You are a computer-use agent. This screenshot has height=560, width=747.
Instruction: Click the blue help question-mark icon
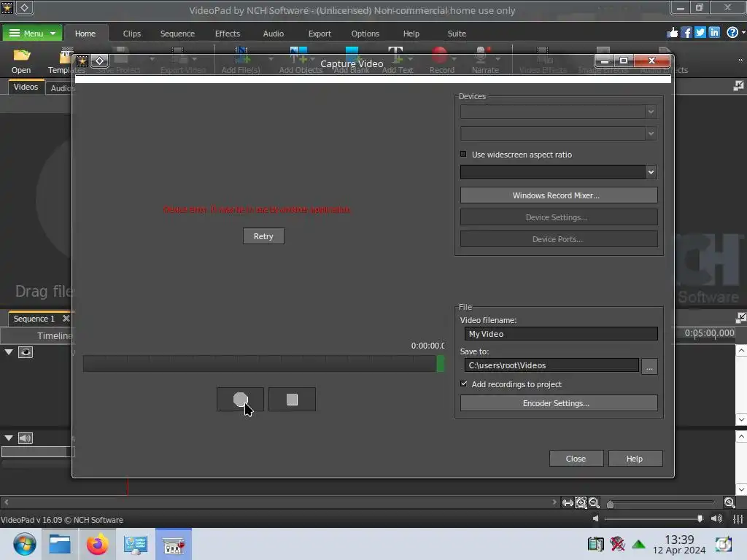[x=732, y=32]
